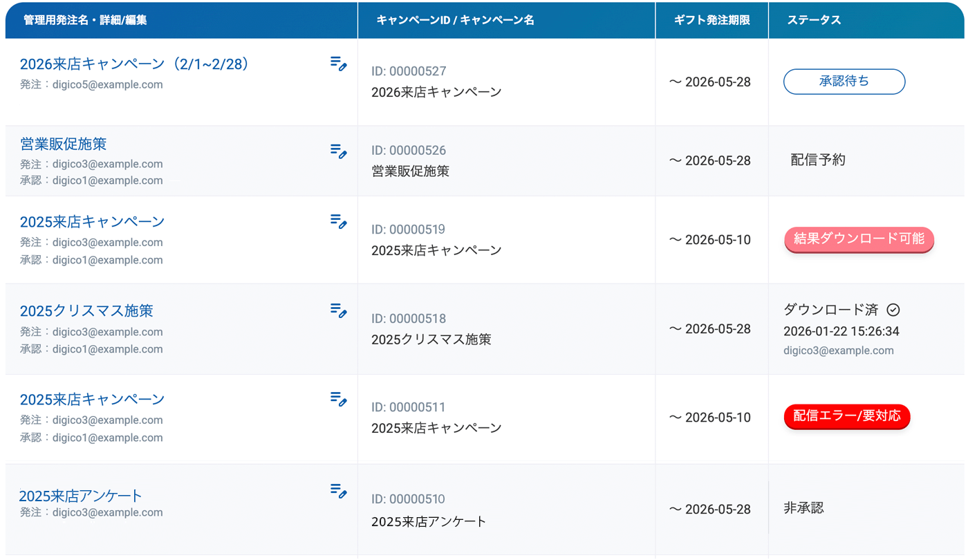
Task: Open the 営業販促施策 order details link
Action: point(63,144)
